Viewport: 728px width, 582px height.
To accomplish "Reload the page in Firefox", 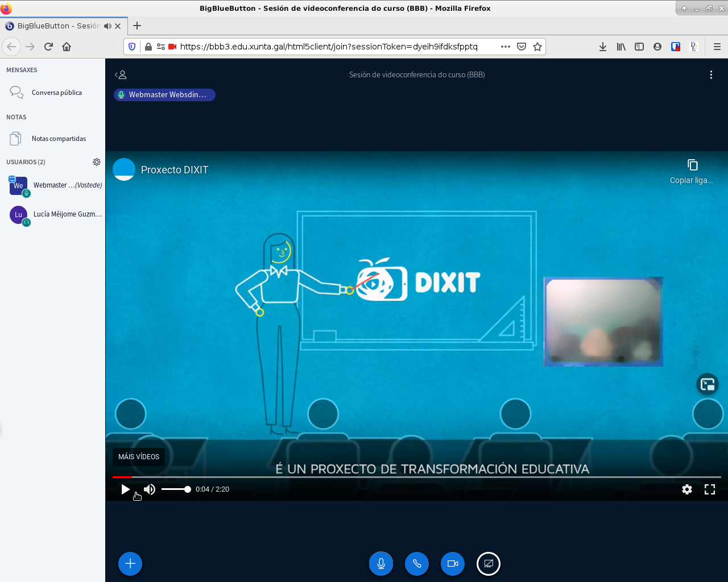I will 49,47.
